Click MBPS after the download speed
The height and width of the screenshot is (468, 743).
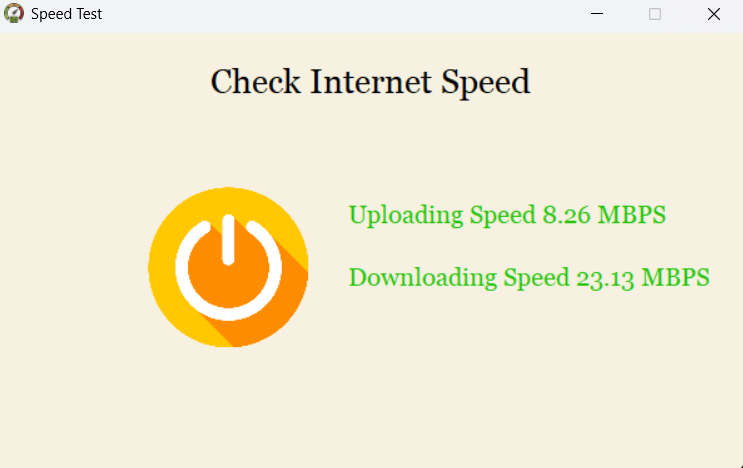(x=675, y=278)
